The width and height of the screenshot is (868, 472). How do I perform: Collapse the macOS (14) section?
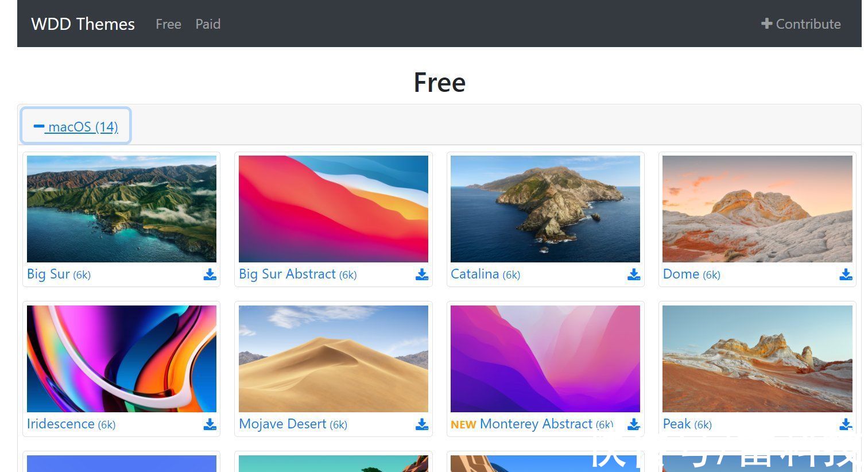pos(76,126)
